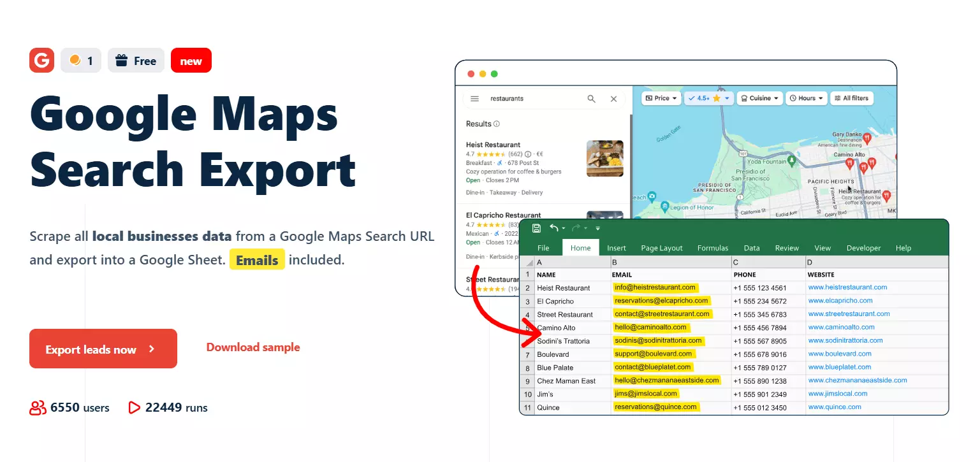
Task: Click the www.quince.com link
Action: (835, 407)
